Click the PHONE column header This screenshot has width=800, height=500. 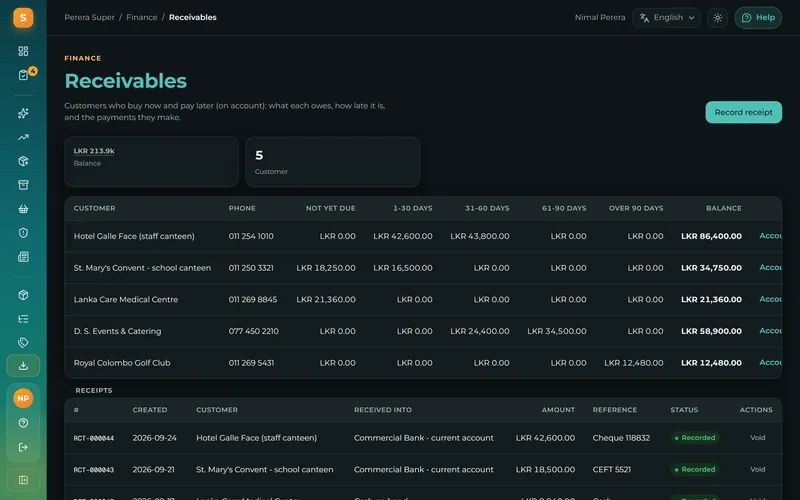click(242, 208)
